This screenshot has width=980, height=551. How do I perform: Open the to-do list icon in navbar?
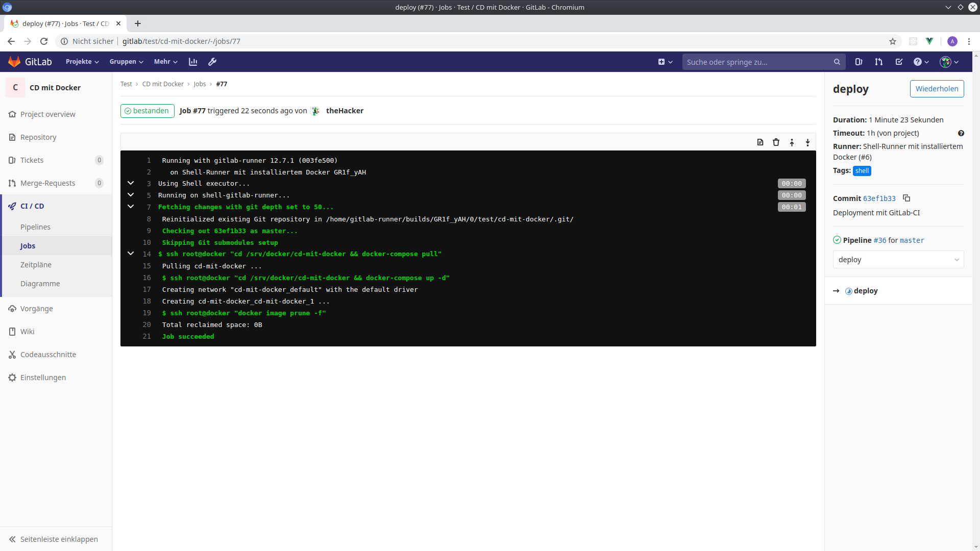899,62
